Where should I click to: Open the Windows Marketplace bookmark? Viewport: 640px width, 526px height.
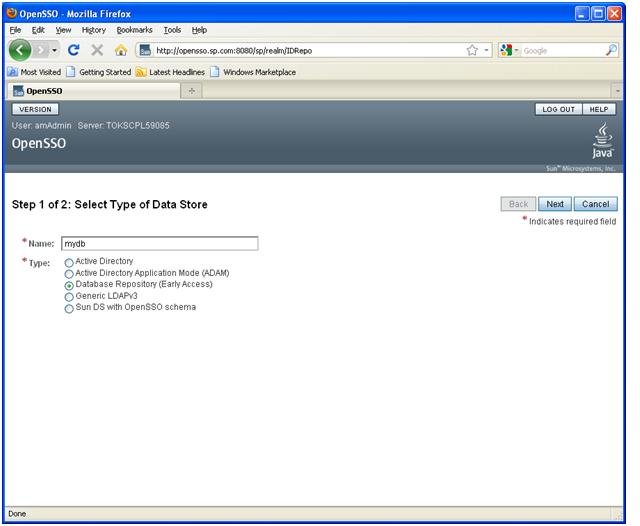(253, 72)
